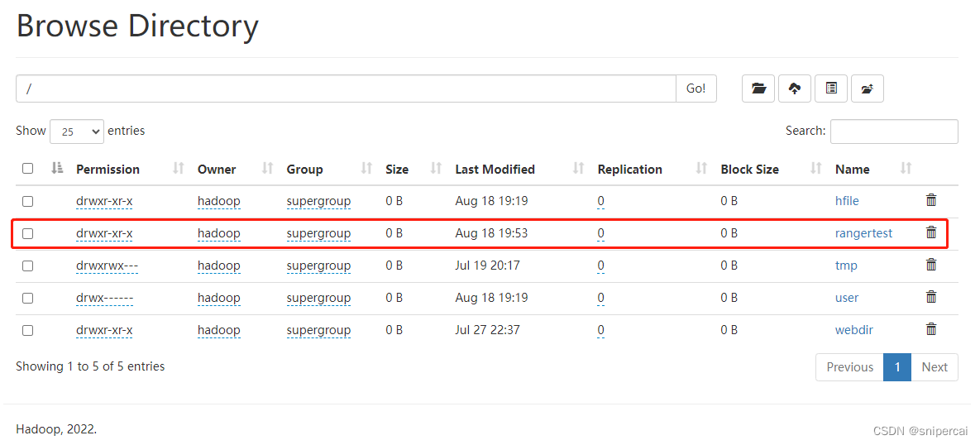This screenshot has height=445, width=980.
Task: Click the rangertest row permission value
Action: 104,234
